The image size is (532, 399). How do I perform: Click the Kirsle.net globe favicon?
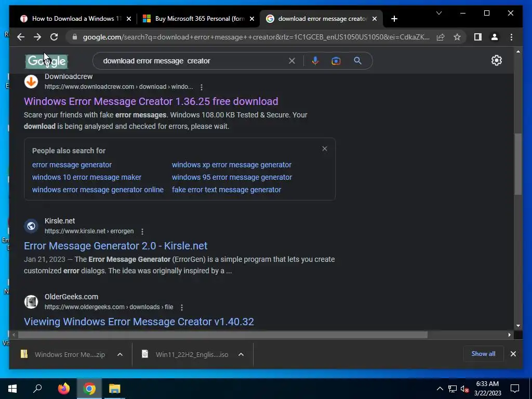[x=31, y=226]
